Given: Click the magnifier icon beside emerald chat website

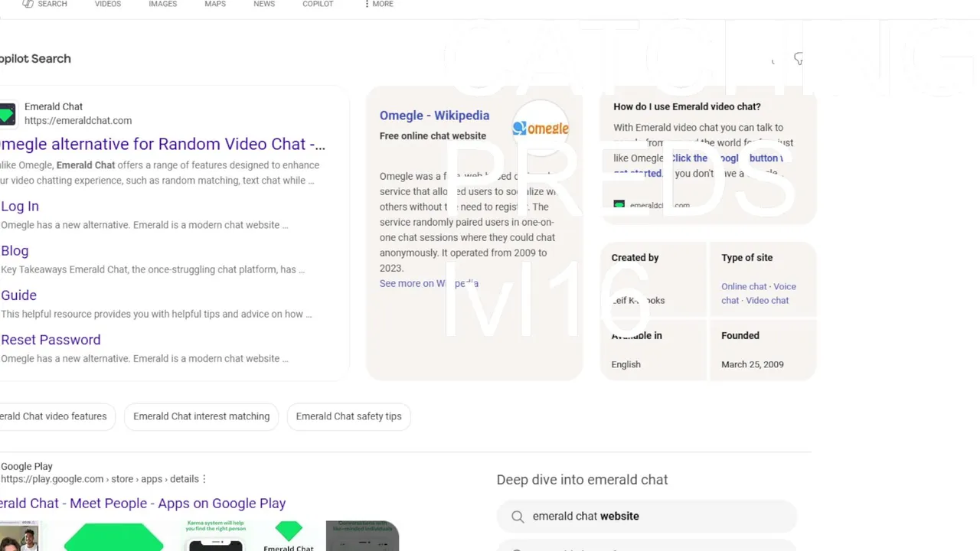Looking at the screenshot, I should [x=518, y=517].
